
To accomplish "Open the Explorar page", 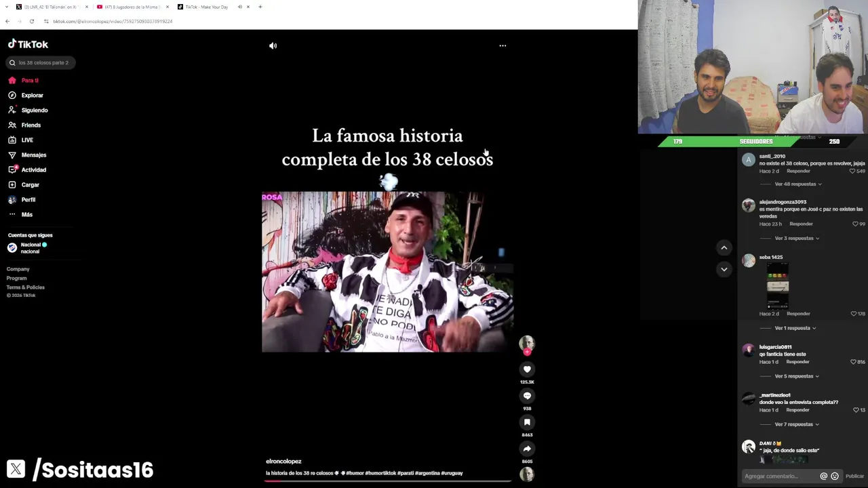I will (26, 96).
